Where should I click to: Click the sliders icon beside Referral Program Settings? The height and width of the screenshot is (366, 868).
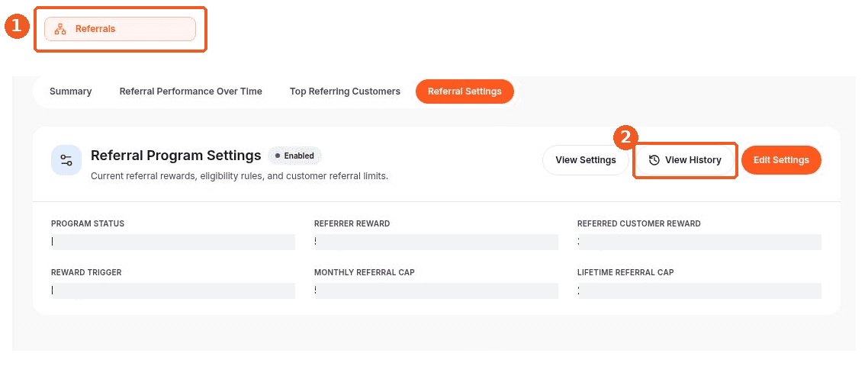pos(66,161)
